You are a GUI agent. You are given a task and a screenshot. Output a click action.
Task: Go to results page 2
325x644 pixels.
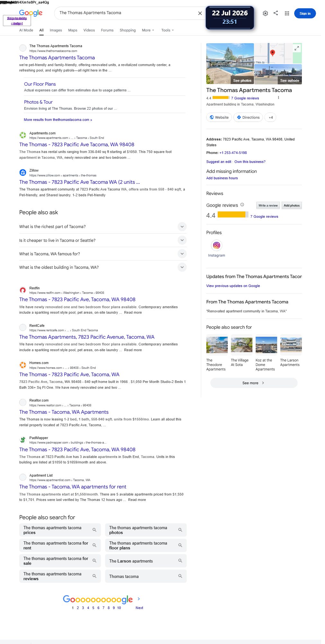click(78, 608)
